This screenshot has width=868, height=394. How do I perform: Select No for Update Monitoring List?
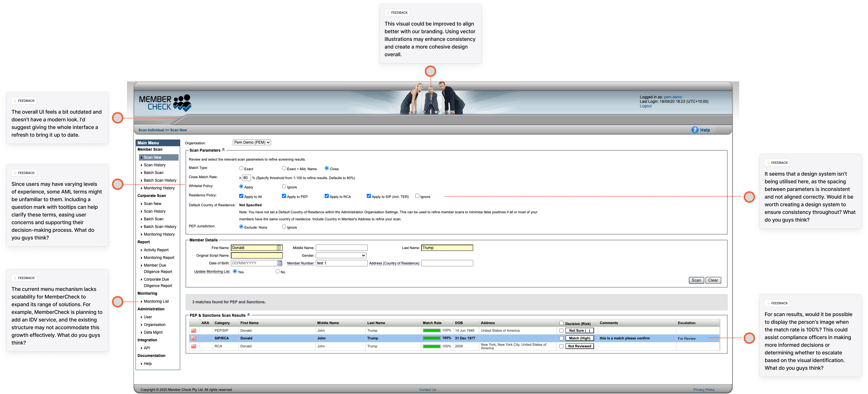tap(278, 272)
